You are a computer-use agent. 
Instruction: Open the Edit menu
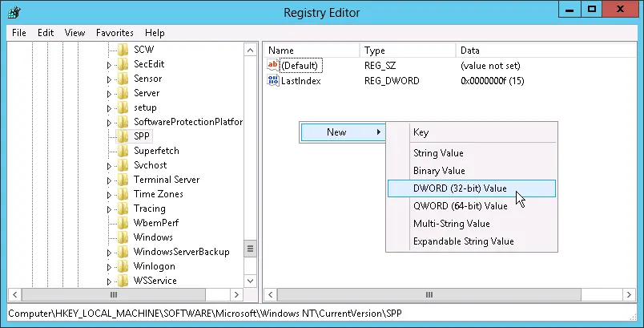tap(46, 33)
